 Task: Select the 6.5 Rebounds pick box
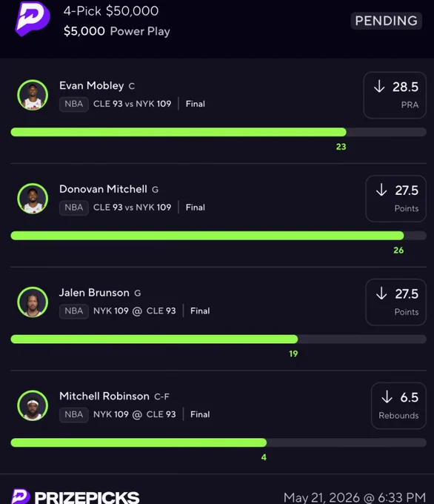(398, 405)
